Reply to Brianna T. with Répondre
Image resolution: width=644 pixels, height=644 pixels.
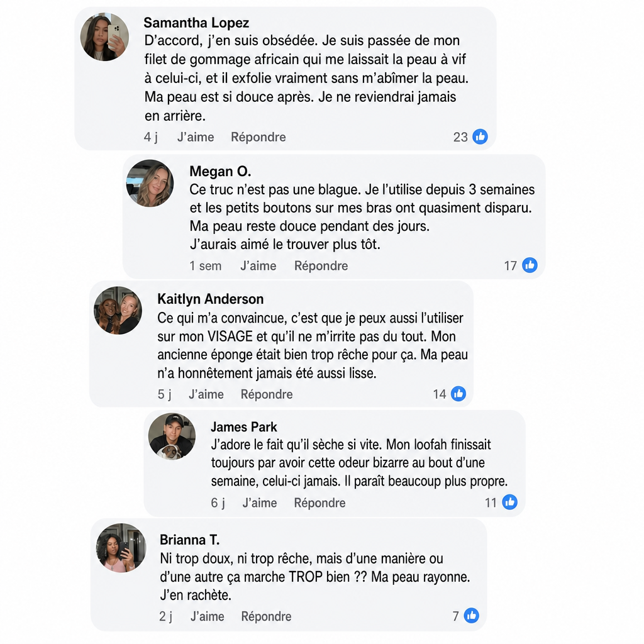(266, 616)
